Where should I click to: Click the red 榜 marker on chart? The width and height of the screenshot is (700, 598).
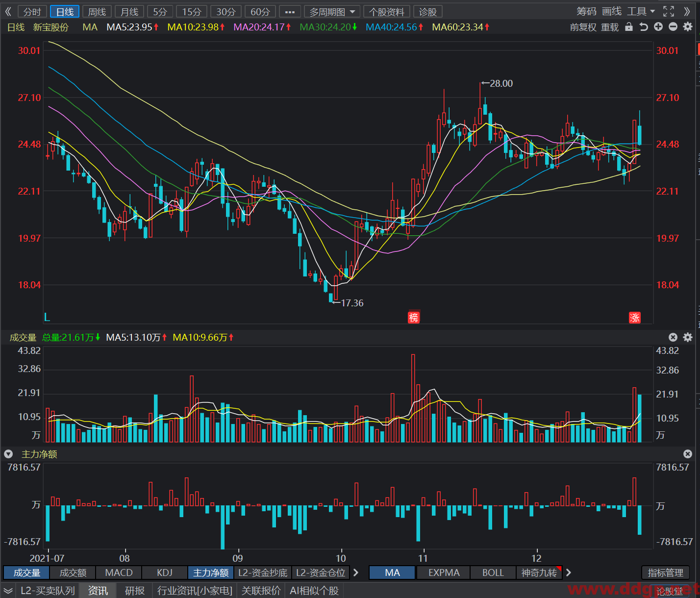click(x=414, y=318)
